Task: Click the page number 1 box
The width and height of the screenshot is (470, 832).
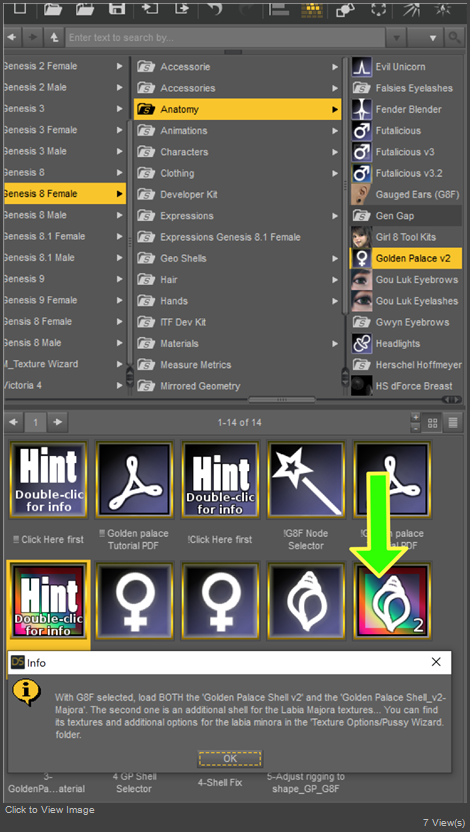Action: 36,422
